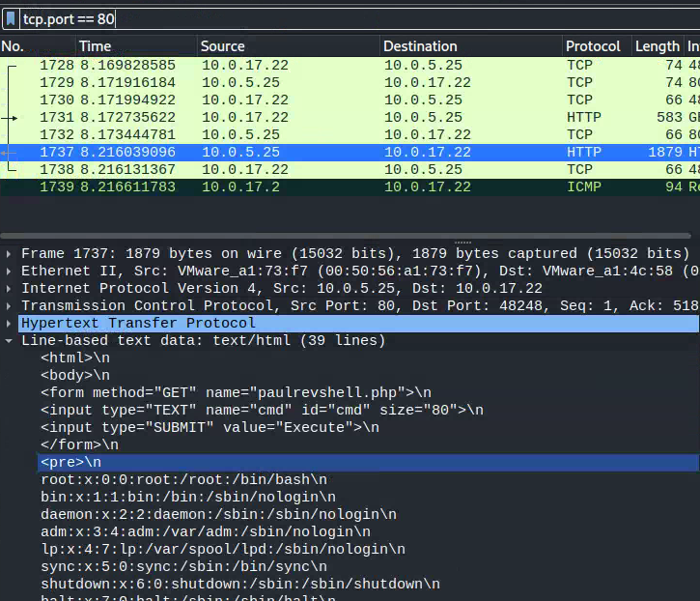The width and height of the screenshot is (700, 601).
Task: Sort by the Protocol column header
Action: click(x=593, y=46)
